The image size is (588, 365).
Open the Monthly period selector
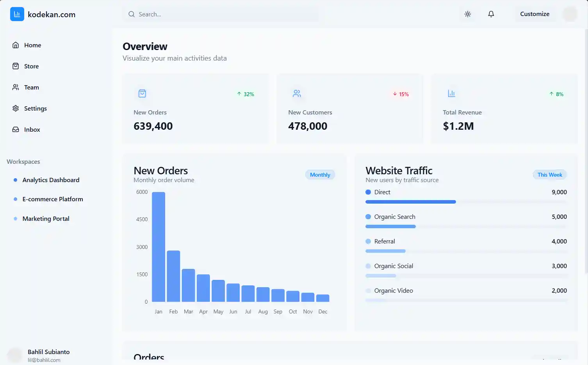tap(320, 175)
